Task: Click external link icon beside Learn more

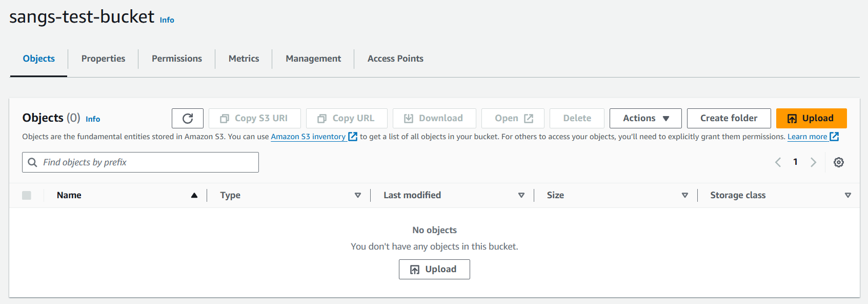Action: 834,137
